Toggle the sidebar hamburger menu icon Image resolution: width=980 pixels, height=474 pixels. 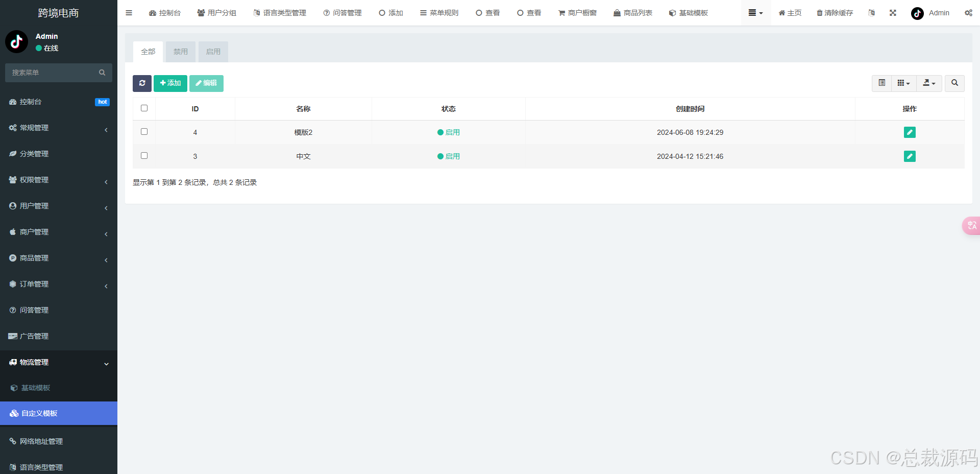pos(129,13)
